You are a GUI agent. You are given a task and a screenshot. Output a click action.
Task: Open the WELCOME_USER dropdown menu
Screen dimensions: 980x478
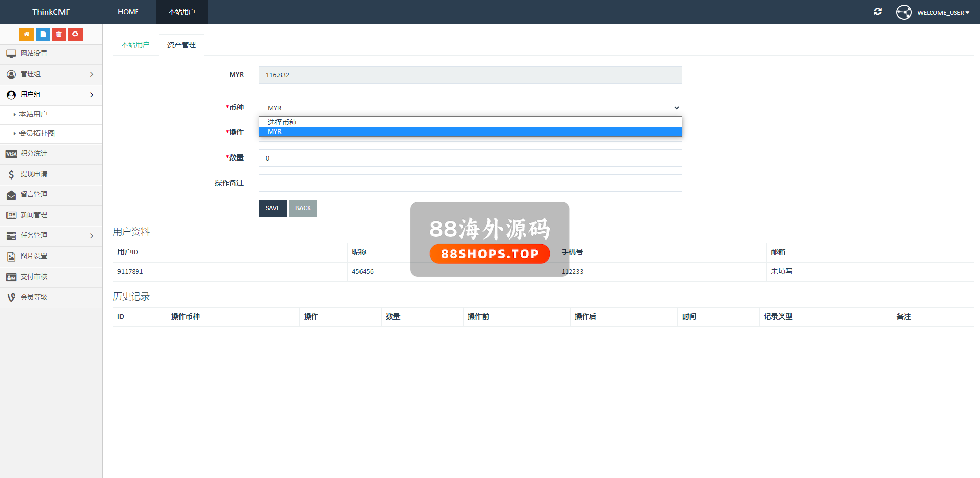pyautogui.click(x=943, y=13)
